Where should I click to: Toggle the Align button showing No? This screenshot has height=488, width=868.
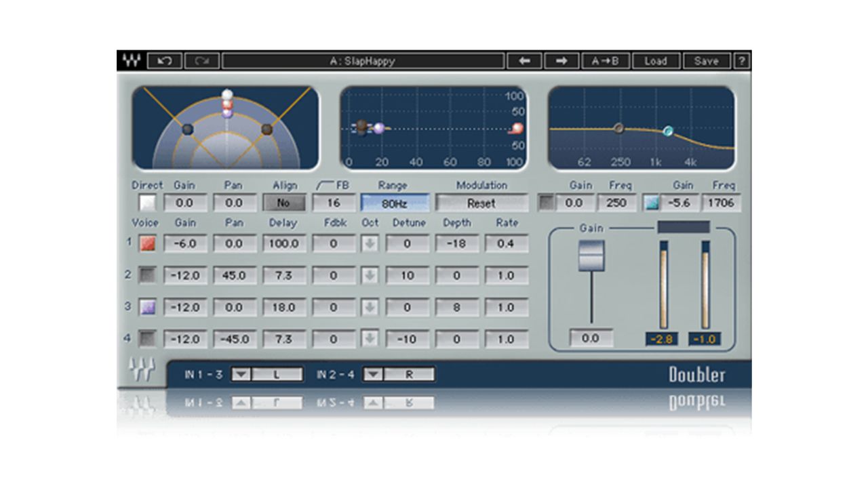(x=284, y=203)
